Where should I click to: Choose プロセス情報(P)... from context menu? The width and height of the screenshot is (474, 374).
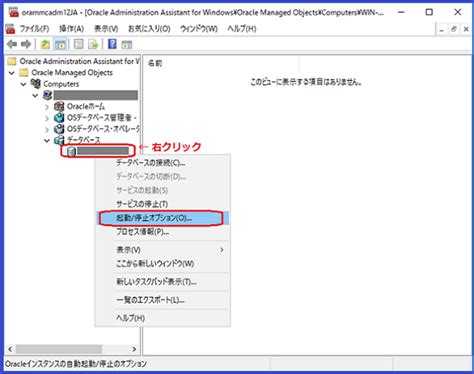pyautogui.click(x=163, y=232)
